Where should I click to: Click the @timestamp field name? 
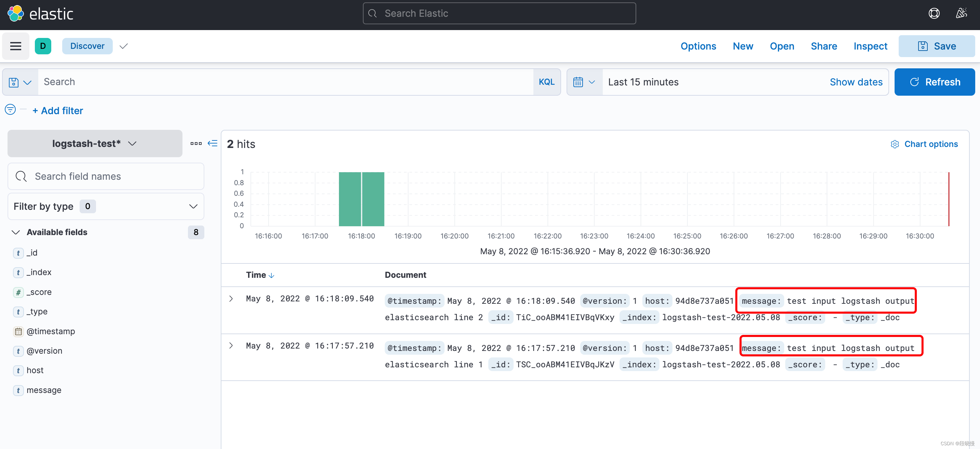(51, 331)
